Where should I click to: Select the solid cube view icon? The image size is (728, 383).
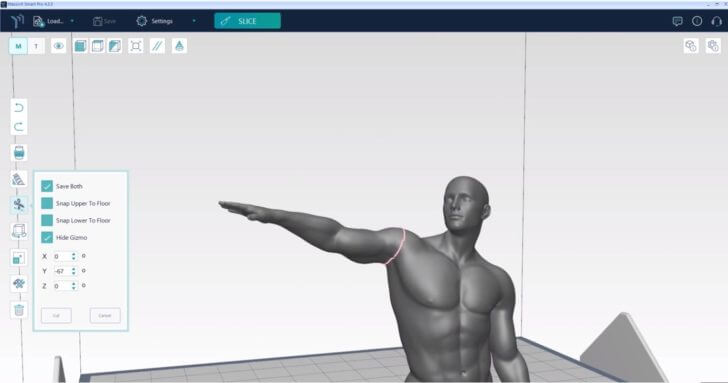[x=80, y=46]
